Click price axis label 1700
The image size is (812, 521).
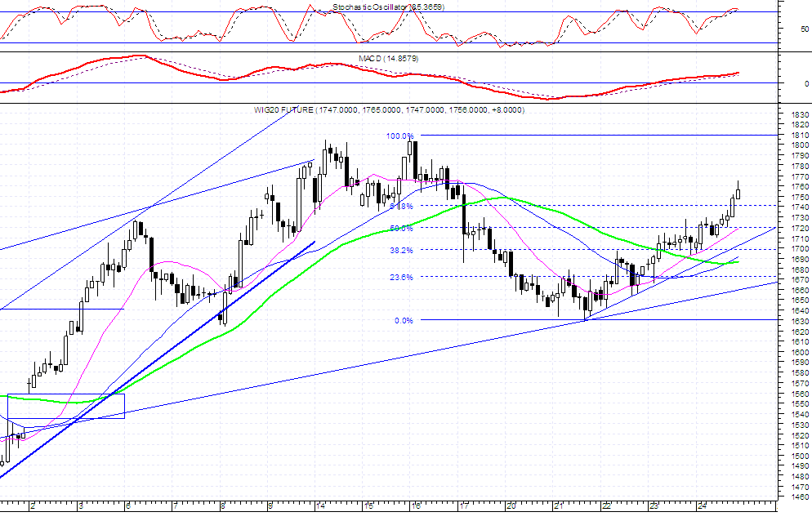coord(801,248)
